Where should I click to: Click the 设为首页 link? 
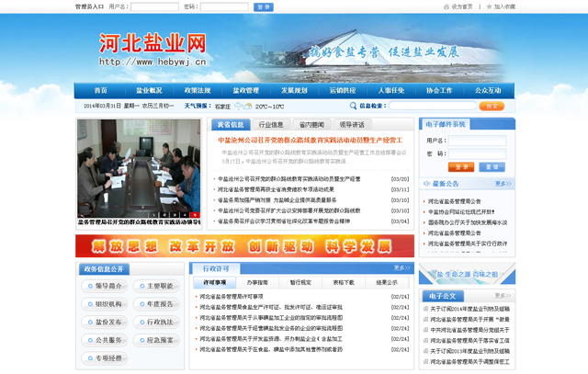click(462, 6)
